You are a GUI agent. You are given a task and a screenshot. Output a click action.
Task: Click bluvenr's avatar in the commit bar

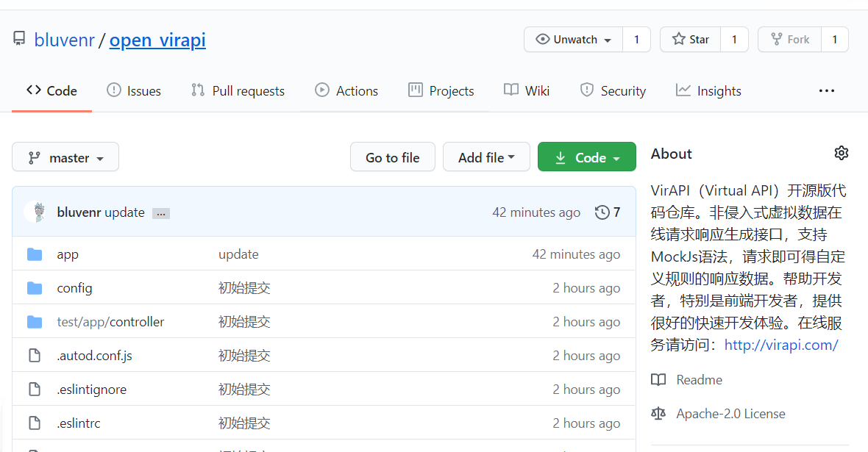(x=35, y=212)
